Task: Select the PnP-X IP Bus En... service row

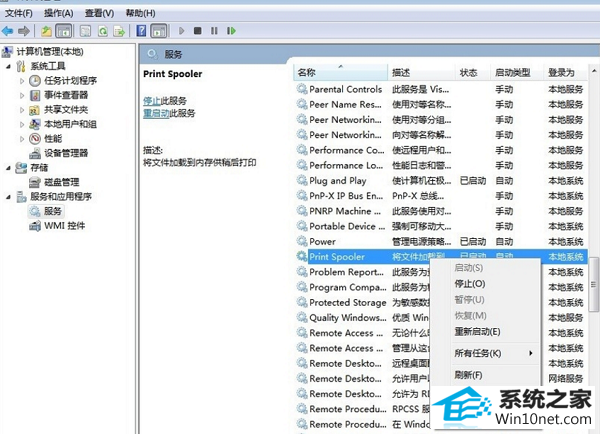Action: 440,196
